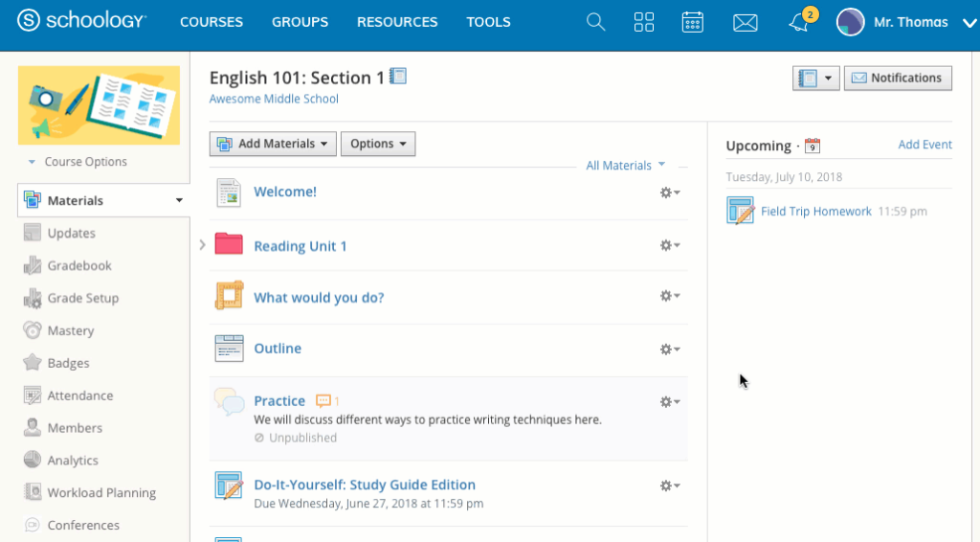Click the comment bubble icon beside Practice
The width and height of the screenshot is (980, 542).
[323, 401]
